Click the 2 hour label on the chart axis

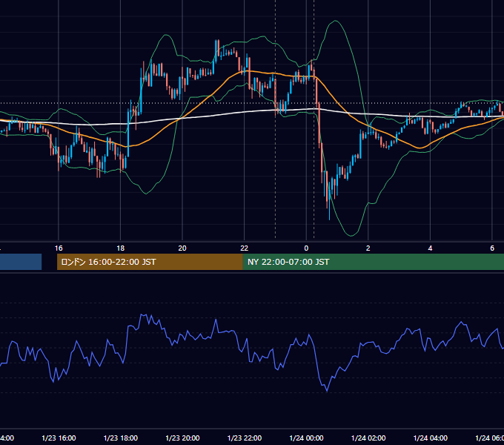pyautogui.click(x=368, y=248)
